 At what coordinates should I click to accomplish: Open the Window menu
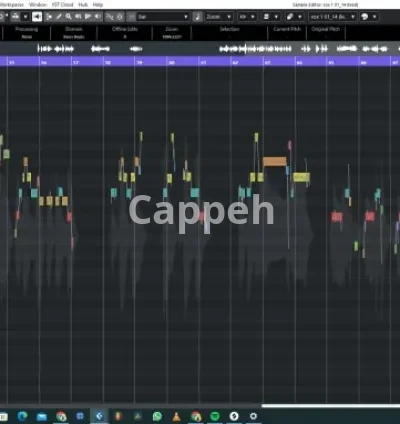pos(38,5)
